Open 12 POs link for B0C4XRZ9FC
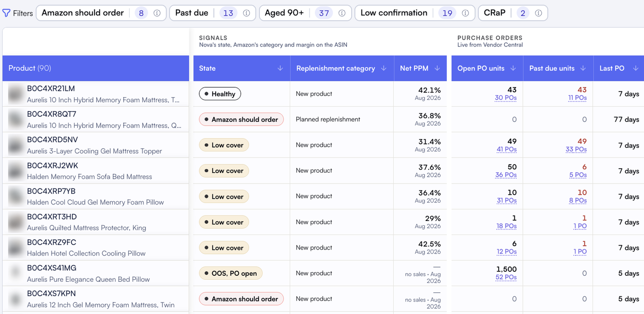644x314 pixels. (x=507, y=252)
